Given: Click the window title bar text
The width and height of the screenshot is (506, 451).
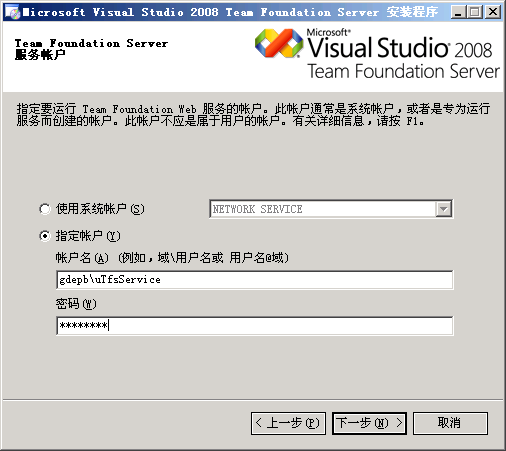Looking at the screenshot, I should pos(230,12).
